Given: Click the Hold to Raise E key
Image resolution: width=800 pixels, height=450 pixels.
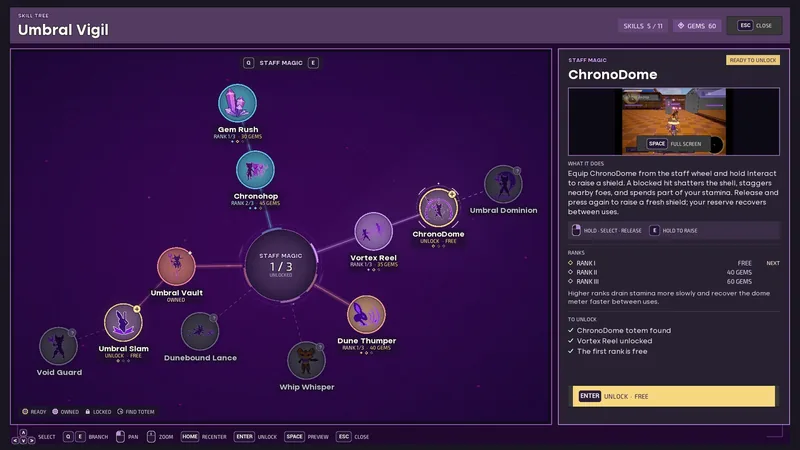Looking at the screenshot, I should [654, 231].
